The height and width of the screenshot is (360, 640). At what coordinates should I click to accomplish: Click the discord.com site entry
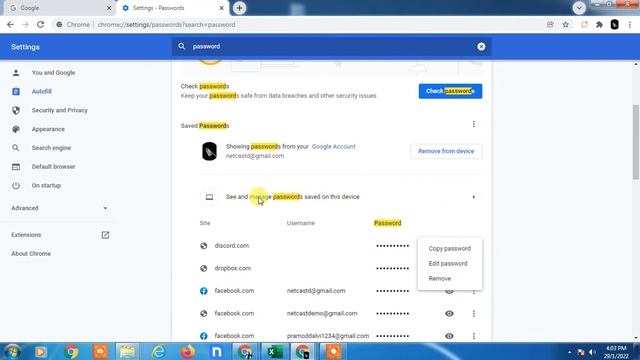pos(231,246)
